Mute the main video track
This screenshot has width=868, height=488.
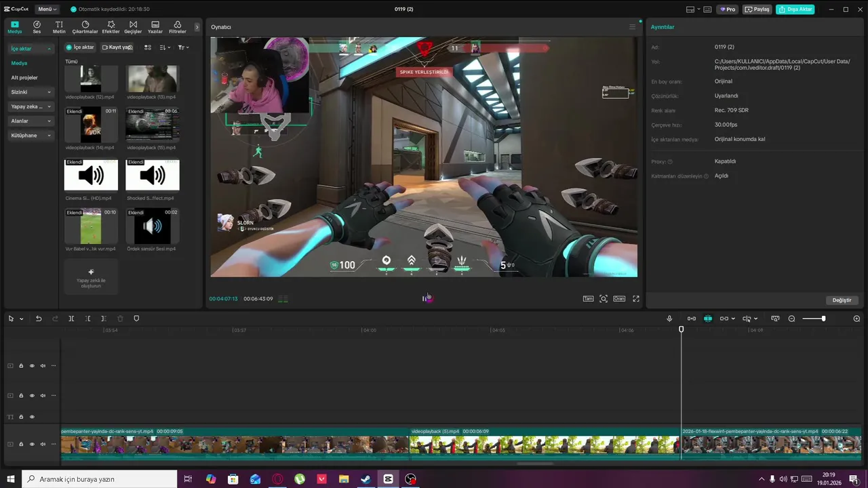(x=43, y=444)
